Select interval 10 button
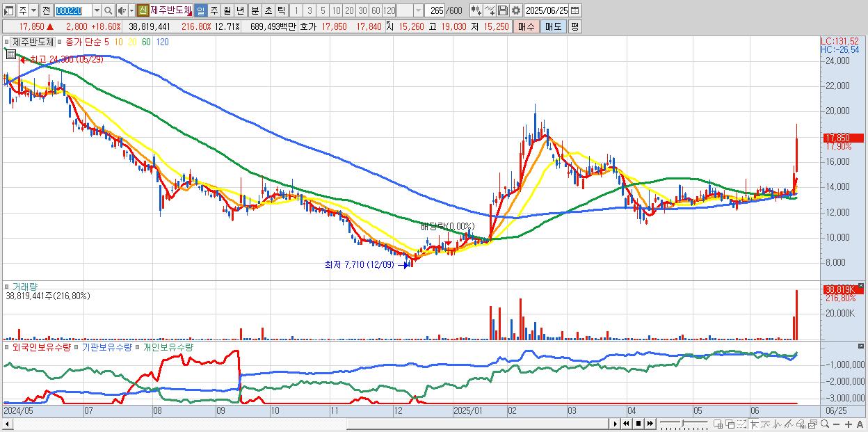This screenshot has height=432, width=868. [336, 10]
